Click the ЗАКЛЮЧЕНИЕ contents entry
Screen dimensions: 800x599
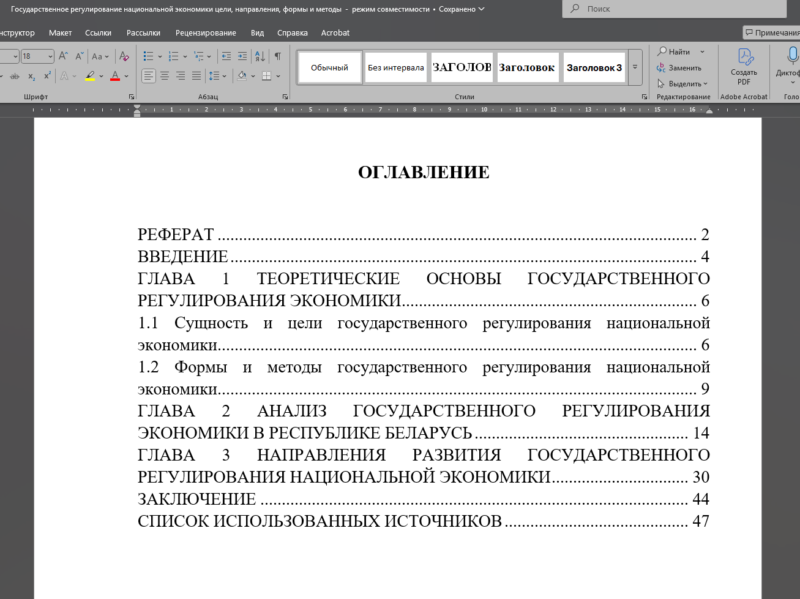point(423,499)
